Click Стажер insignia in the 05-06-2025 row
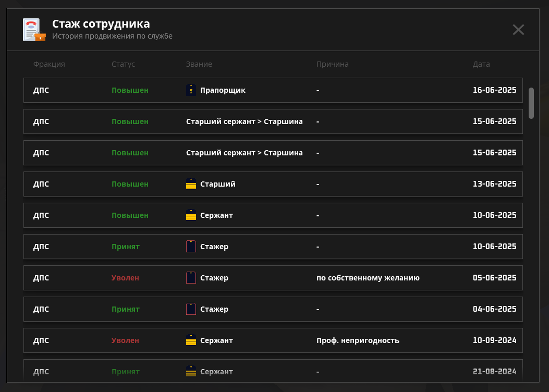 click(191, 278)
